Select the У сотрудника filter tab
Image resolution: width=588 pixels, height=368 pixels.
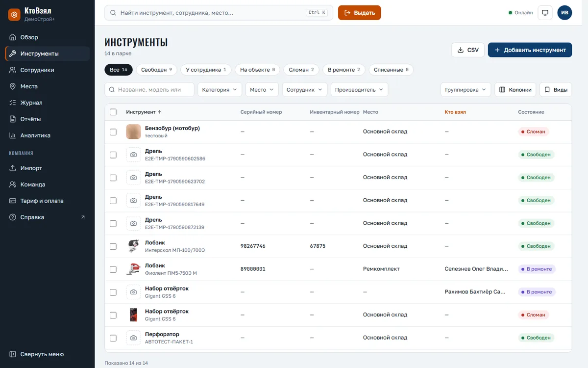coord(206,70)
